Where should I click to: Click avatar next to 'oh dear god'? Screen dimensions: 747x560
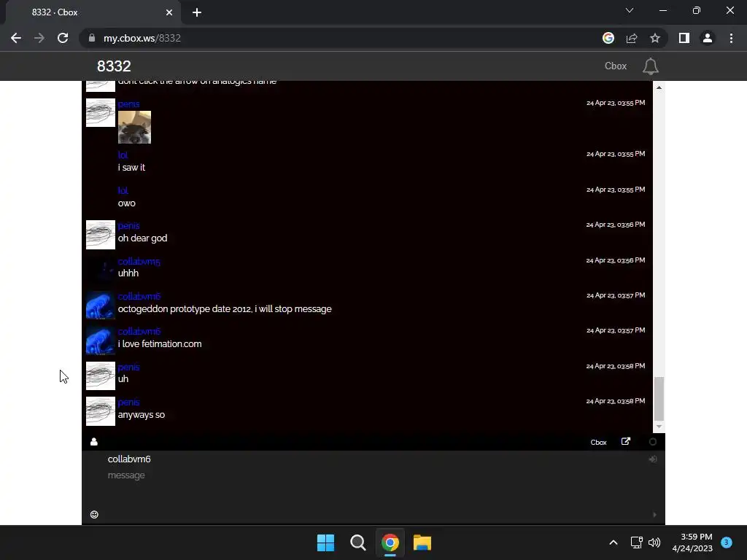tap(101, 235)
